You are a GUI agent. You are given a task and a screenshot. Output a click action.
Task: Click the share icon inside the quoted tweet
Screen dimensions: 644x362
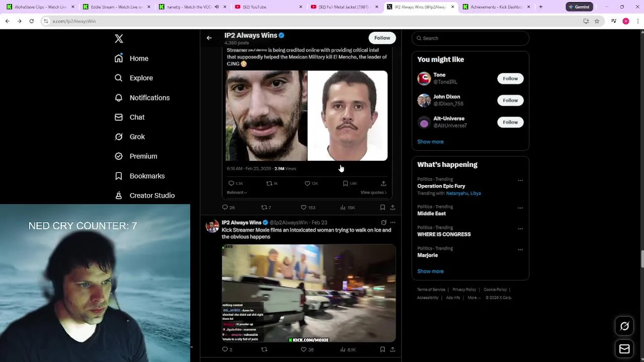click(x=383, y=184)
